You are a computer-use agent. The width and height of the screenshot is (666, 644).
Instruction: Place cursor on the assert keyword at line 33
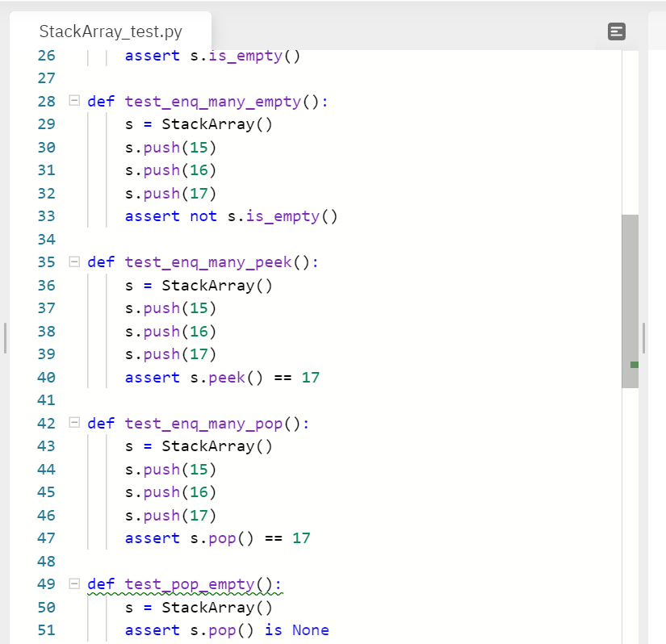152,216
